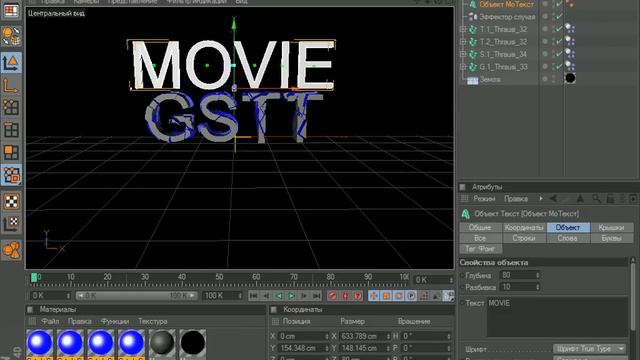The width and height of the screenshot is (640, 360).
Task: Toggle visibility dot of T.1_Thrausi_32
Action: [544, 29]
